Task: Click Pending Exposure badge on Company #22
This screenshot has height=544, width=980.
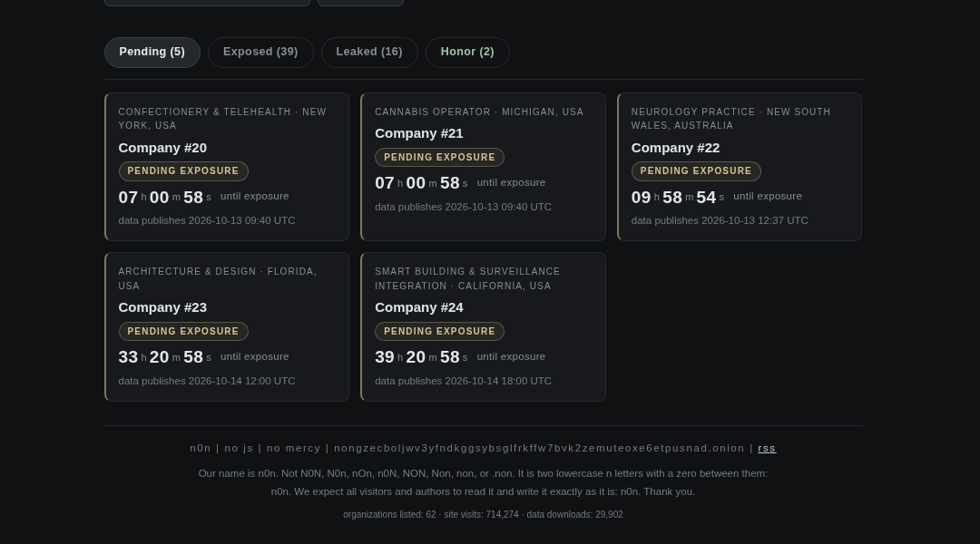Action: 696,171
